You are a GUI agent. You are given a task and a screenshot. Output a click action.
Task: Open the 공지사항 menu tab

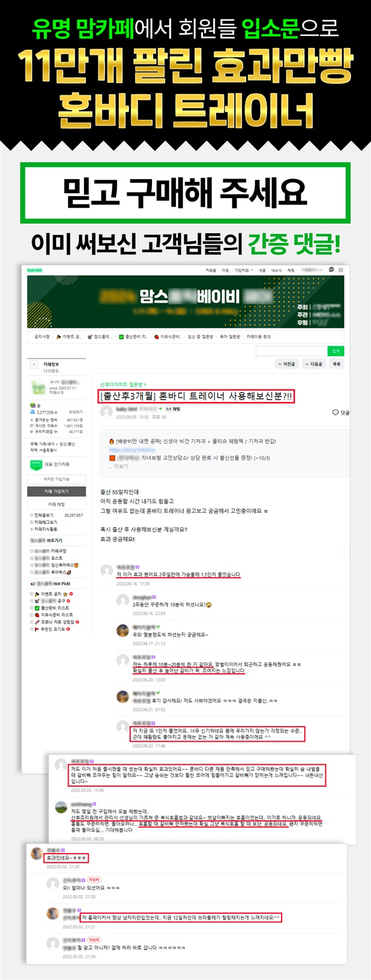click(x=42, y=337)
